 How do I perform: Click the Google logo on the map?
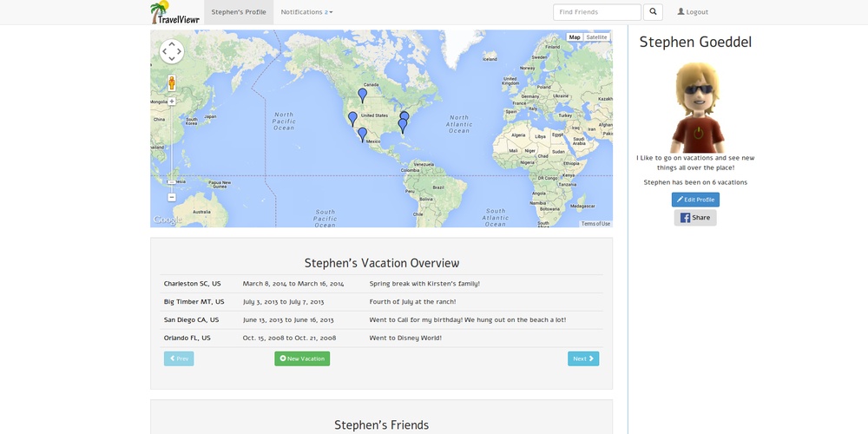(x=167, y=220)
